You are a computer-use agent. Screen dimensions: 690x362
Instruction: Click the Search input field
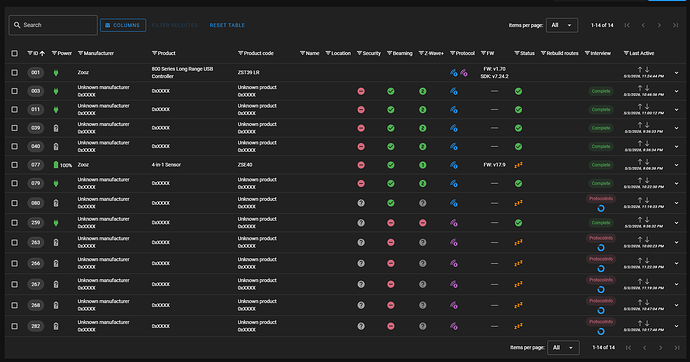pyautogui.click(x=53, y=25)
